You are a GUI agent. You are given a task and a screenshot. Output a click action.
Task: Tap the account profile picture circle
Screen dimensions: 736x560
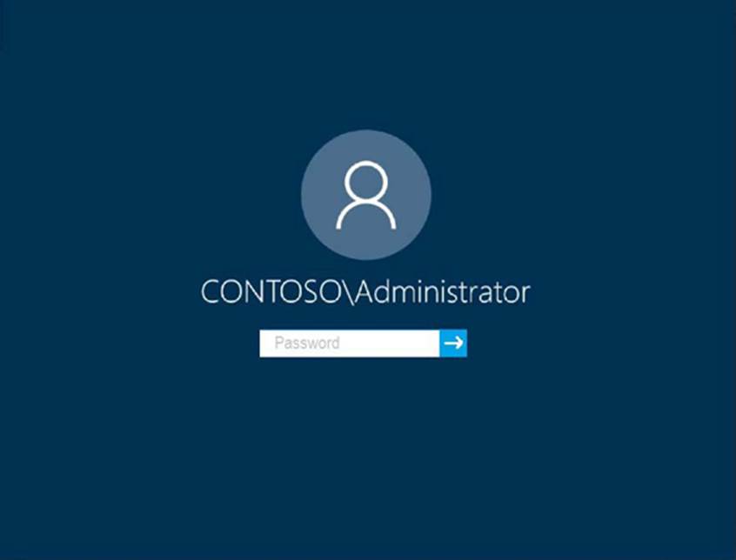[x=366, y=195]
